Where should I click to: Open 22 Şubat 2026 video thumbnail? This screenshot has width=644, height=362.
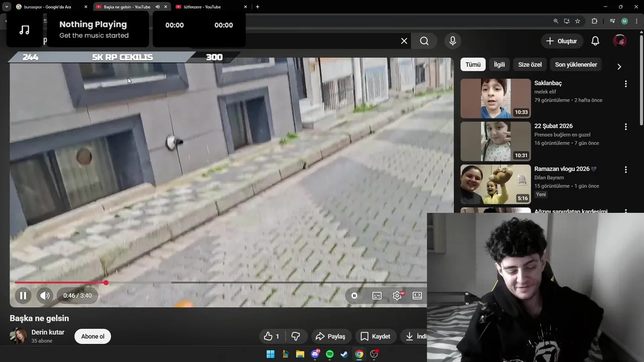496,141
